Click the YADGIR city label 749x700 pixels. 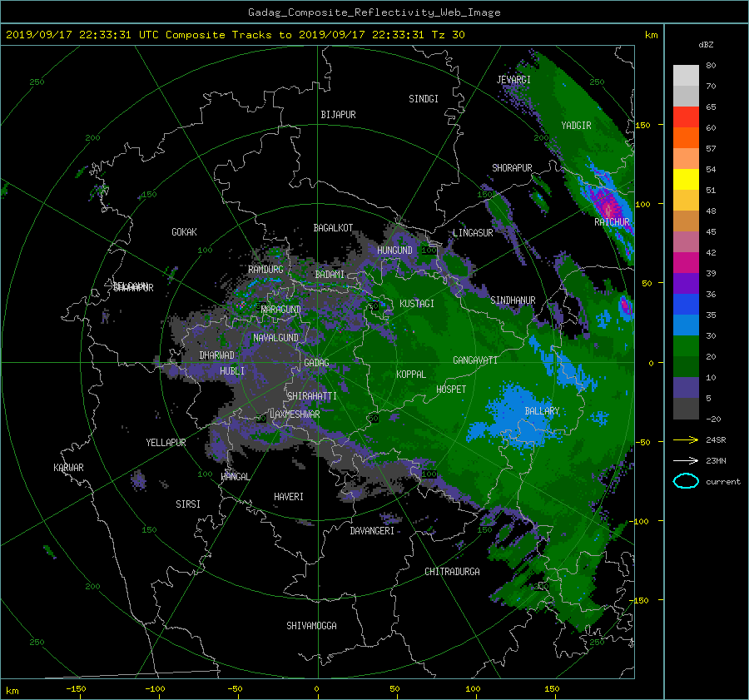point(576,125)
